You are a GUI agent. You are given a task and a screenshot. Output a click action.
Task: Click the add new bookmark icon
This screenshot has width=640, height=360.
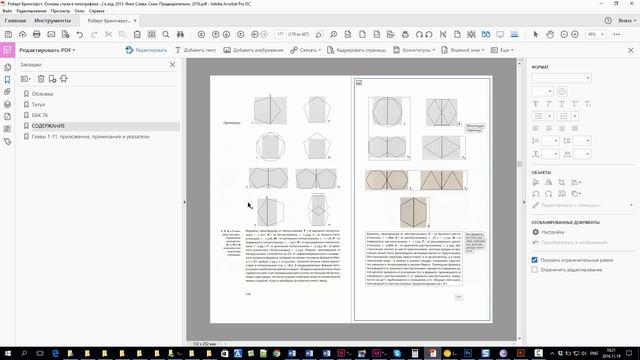click(52, 79)
